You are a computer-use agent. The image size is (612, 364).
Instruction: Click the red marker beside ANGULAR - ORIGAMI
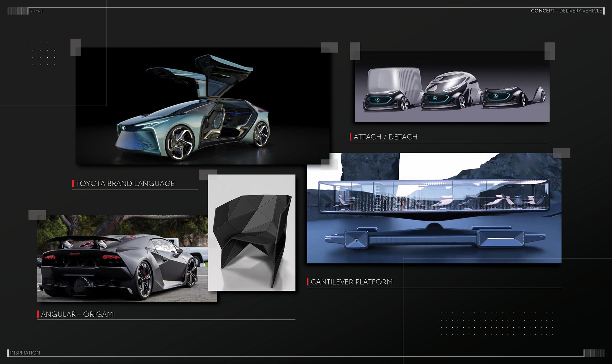pos(38,314)
